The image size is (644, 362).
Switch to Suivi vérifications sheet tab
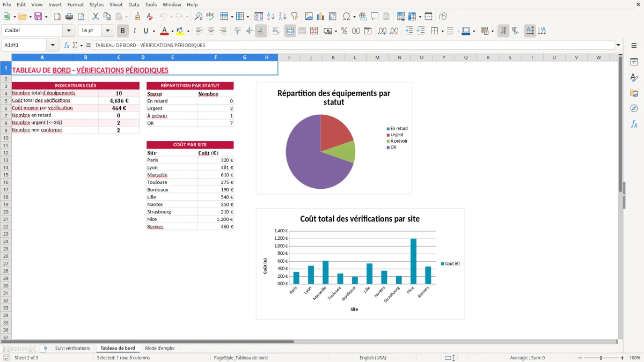[x=72, y=348]
